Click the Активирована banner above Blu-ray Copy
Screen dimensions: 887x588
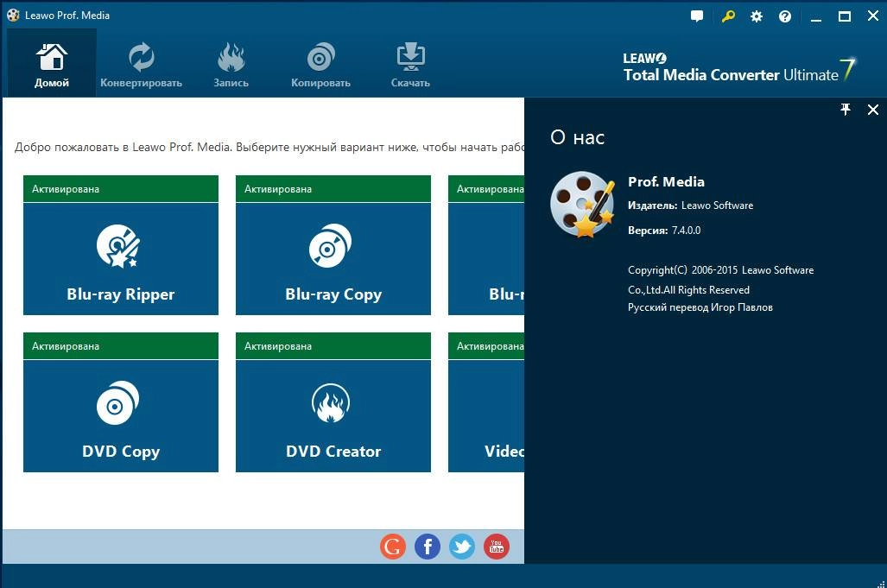(x=333, y=189)
